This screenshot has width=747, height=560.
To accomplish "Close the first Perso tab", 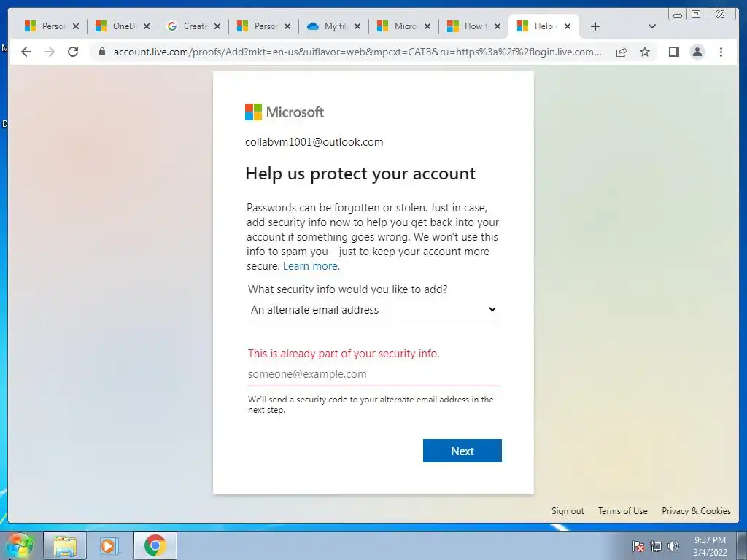I will (x=76, y=26).
